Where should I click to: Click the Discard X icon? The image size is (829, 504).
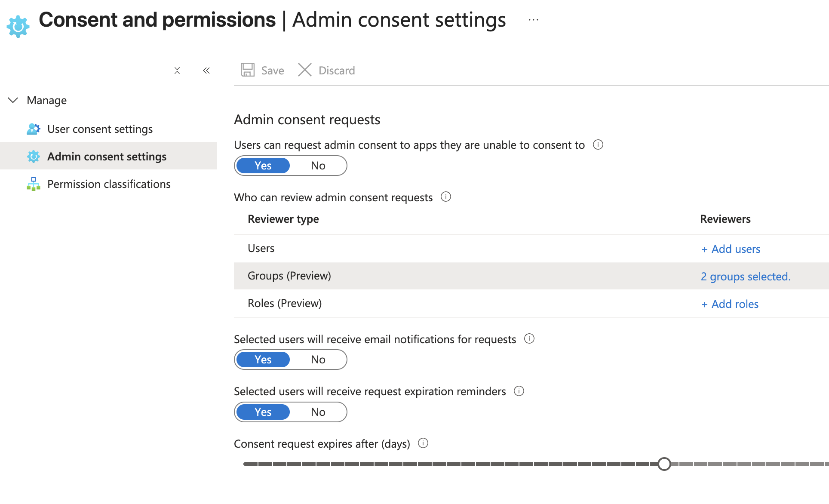tap(305, 70)
